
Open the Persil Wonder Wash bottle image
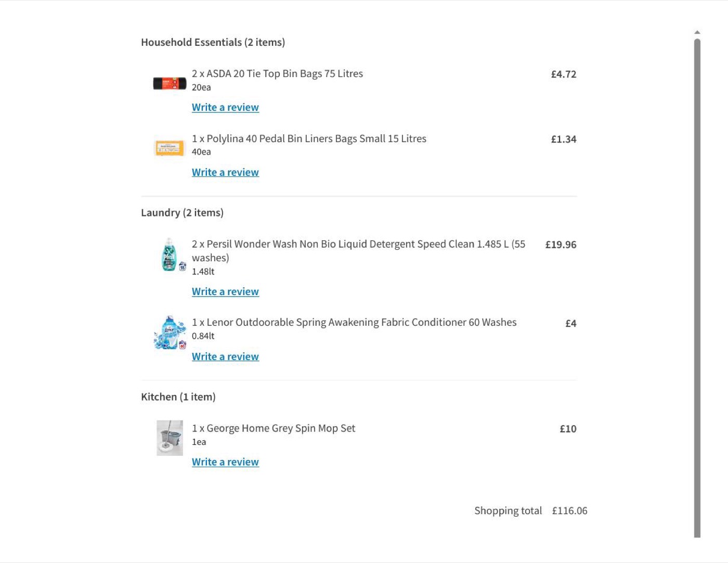tap(171, 254)
